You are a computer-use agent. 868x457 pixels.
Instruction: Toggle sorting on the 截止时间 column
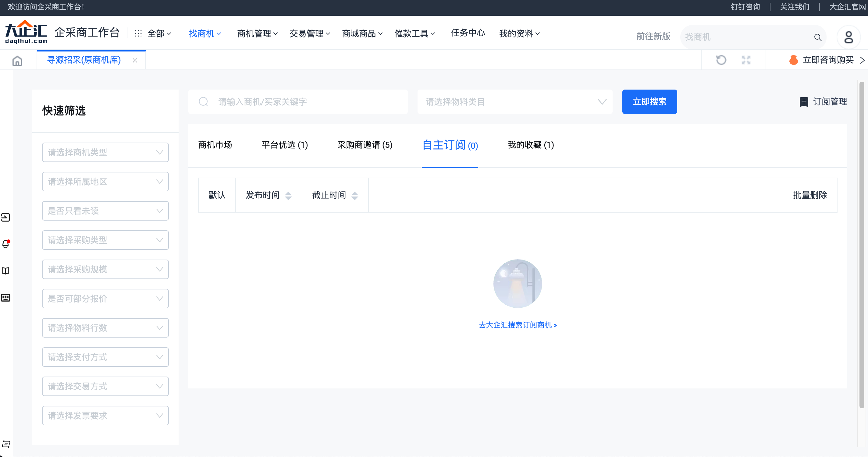tap(355, 195)
